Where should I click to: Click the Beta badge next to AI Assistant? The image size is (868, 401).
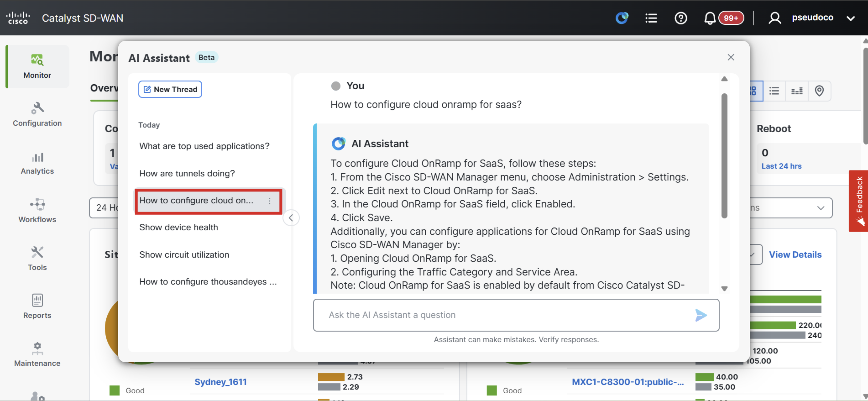[x=206, y=57]
